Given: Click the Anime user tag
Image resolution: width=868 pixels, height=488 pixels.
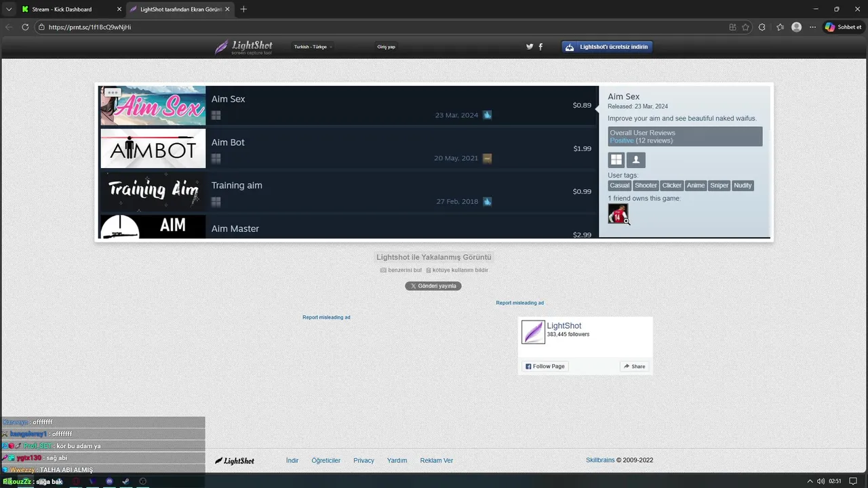Looking at the screenshot, I should (696, 185).
